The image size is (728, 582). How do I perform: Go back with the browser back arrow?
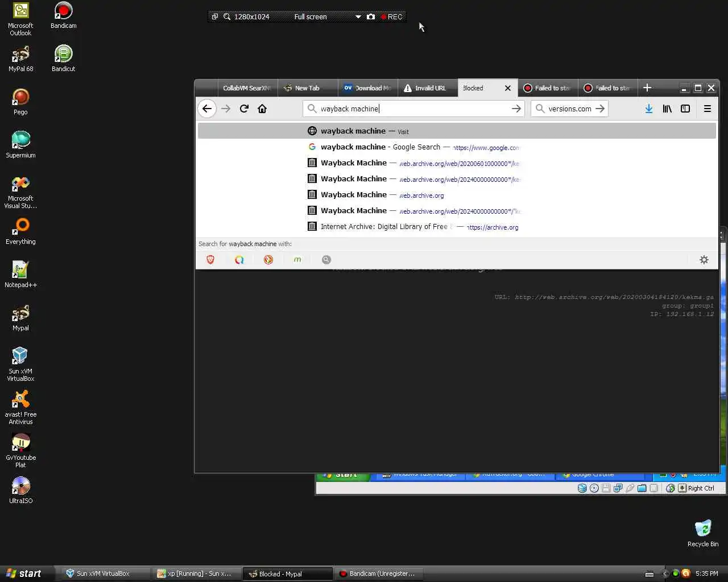(x=207, y=109)
